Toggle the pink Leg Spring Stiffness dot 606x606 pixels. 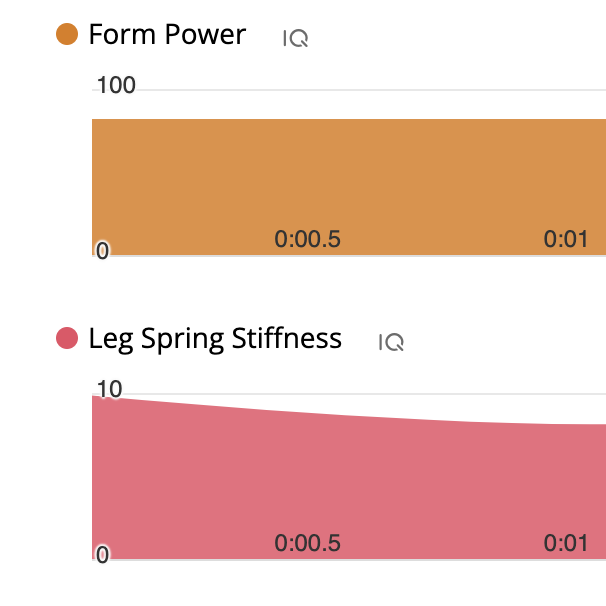pyautogui.click(x=67, y=338)
